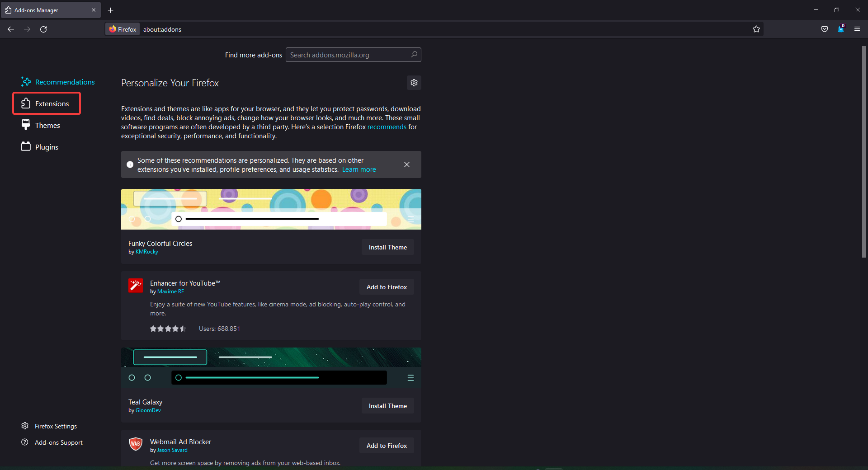Open author Jason Savard's link
The width and height of the screenshot is (868, 470).
172,450
